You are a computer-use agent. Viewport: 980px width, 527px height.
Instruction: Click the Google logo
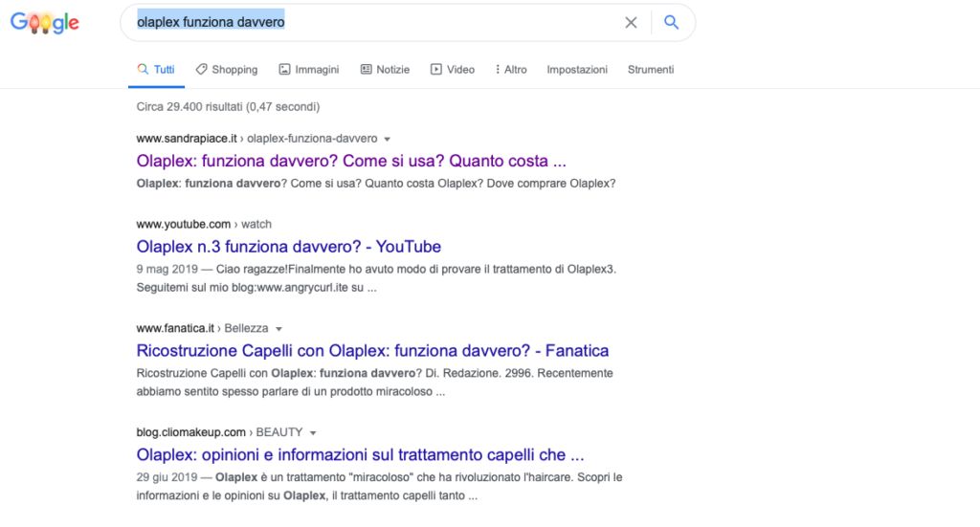(45, 23)
